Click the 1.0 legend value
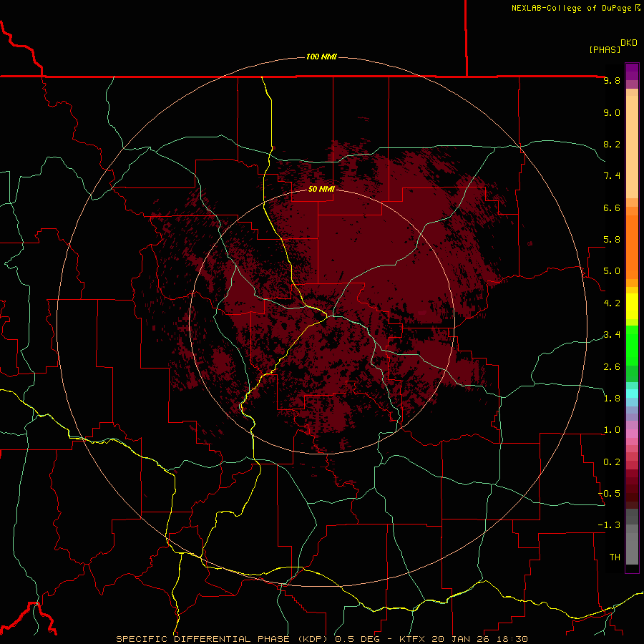644x644 pixels. (612, 430)
